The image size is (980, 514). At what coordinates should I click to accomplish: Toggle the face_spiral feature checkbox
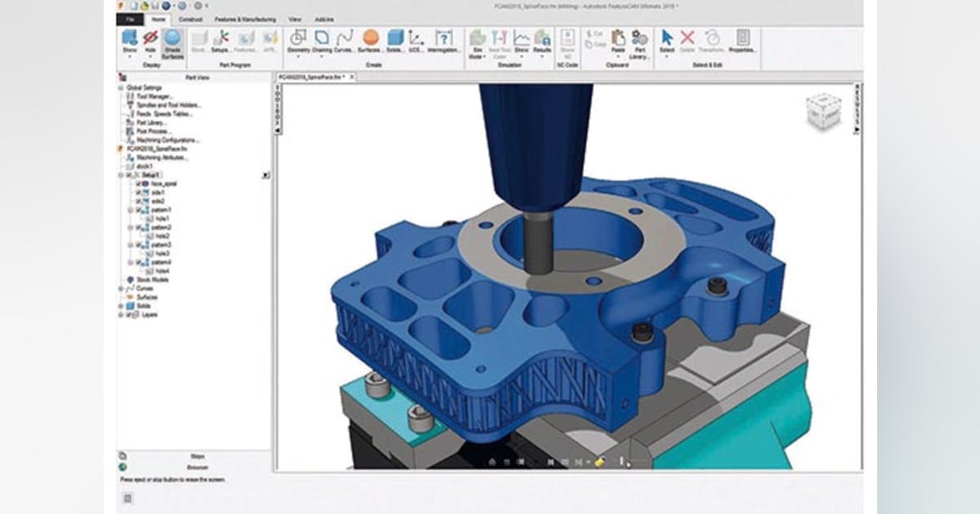coord(136,184)
